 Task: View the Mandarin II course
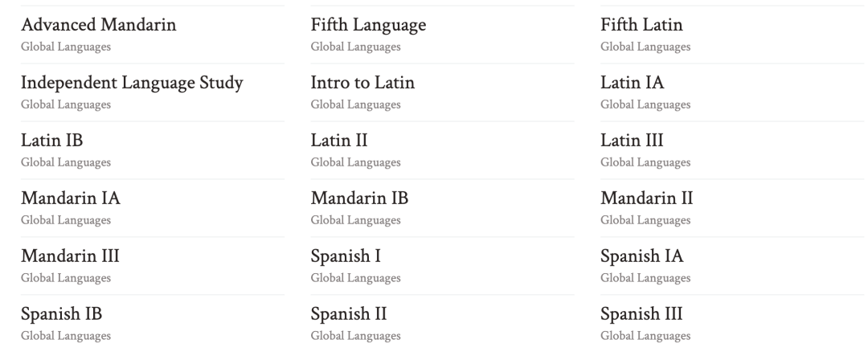pyautogui.click(x=646, y=198)
